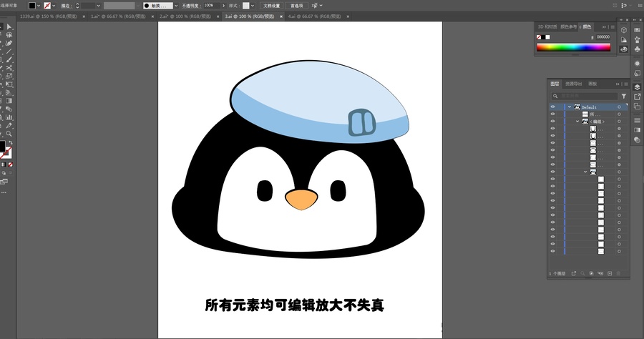644x339 pixels.
Task: Open the Graphic Styles panel icon
Action: pos(637,74)
